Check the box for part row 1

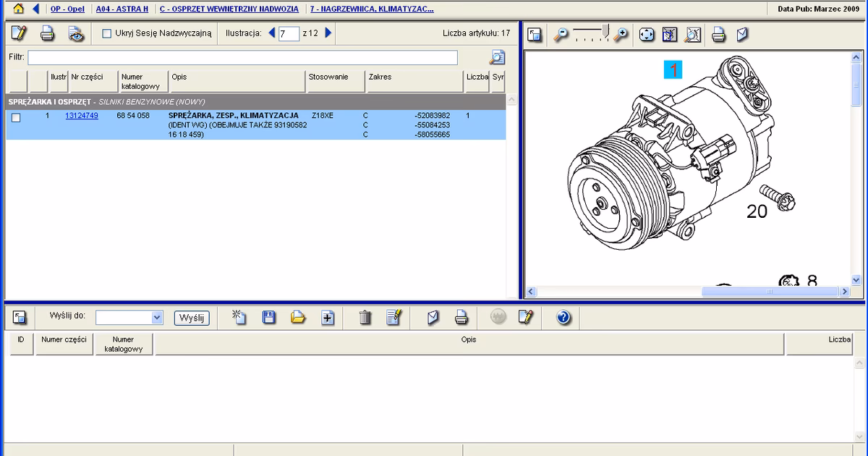point(16,117)
